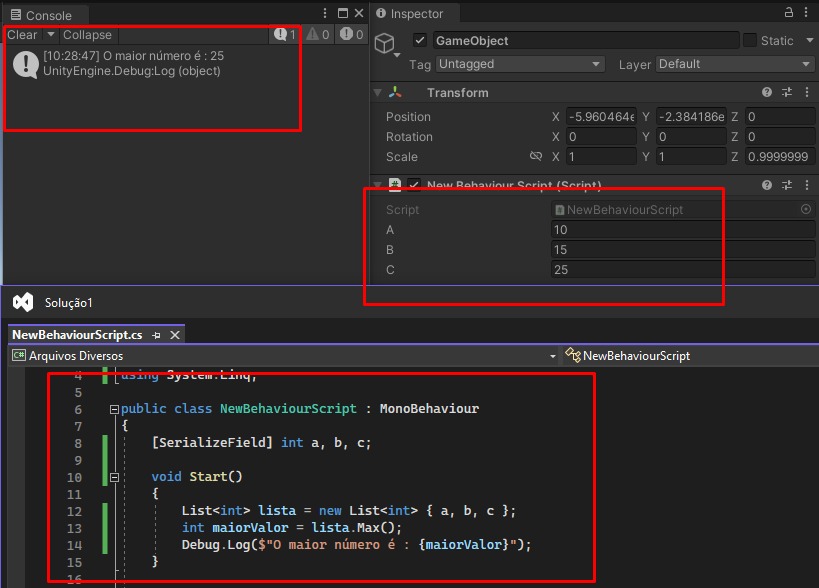Image resolution: width=819 pixels, height=588 pixels.
Task: Collapse the Transform component foldout
Action: (x=379, y=92)
